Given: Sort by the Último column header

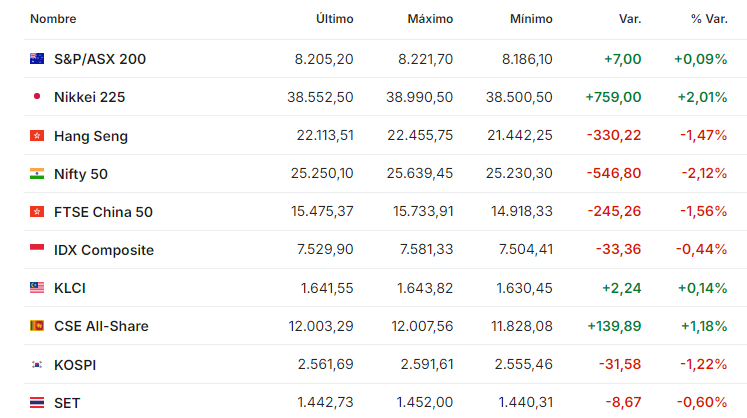Looking at the screenshot, I should click(x=334, y=19).
